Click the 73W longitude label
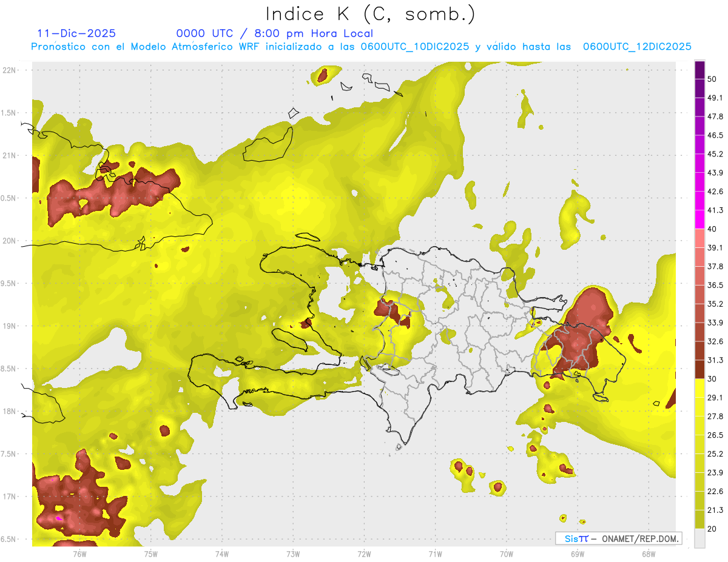The image size is (728, 562). pos(293,554)
